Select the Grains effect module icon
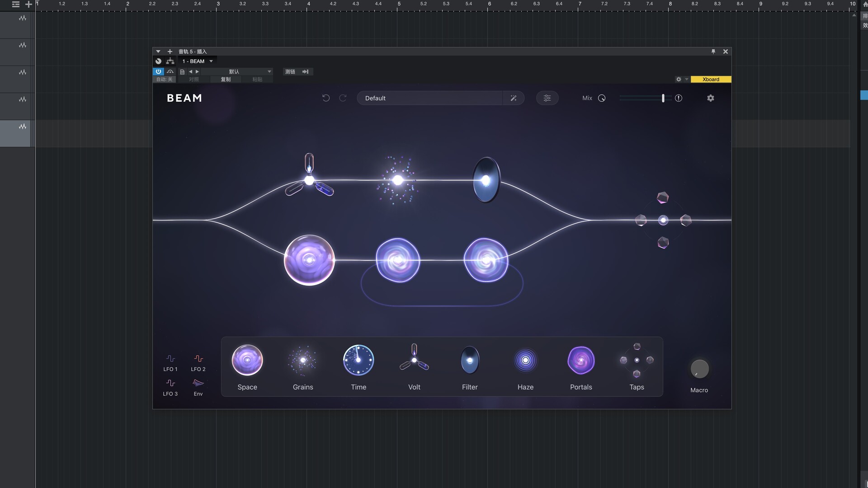Screen dimensions: 868x488 click(x=303, y=360)
